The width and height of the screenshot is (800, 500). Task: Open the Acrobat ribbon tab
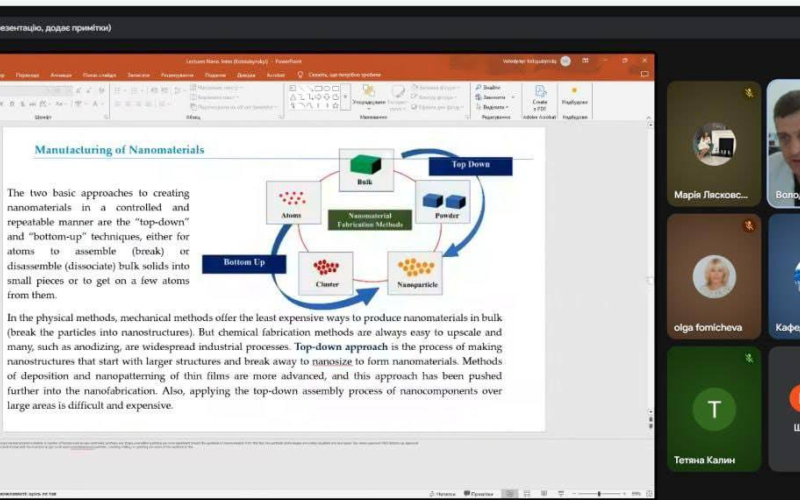(276, 74)
